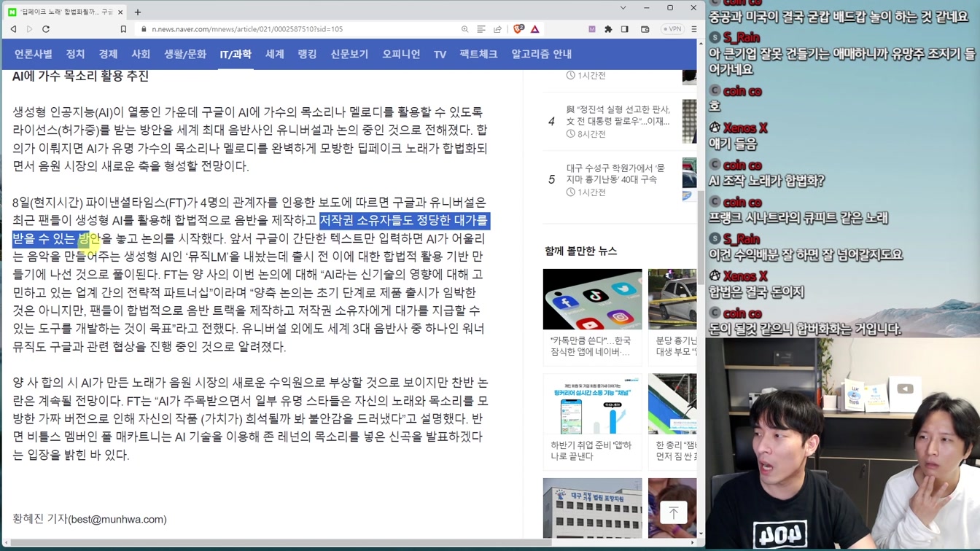Image resolution: width=980 pixels, height=551 pixels.
Task: Open the 언론사별 menu
Action: click(x=34, y=54)
